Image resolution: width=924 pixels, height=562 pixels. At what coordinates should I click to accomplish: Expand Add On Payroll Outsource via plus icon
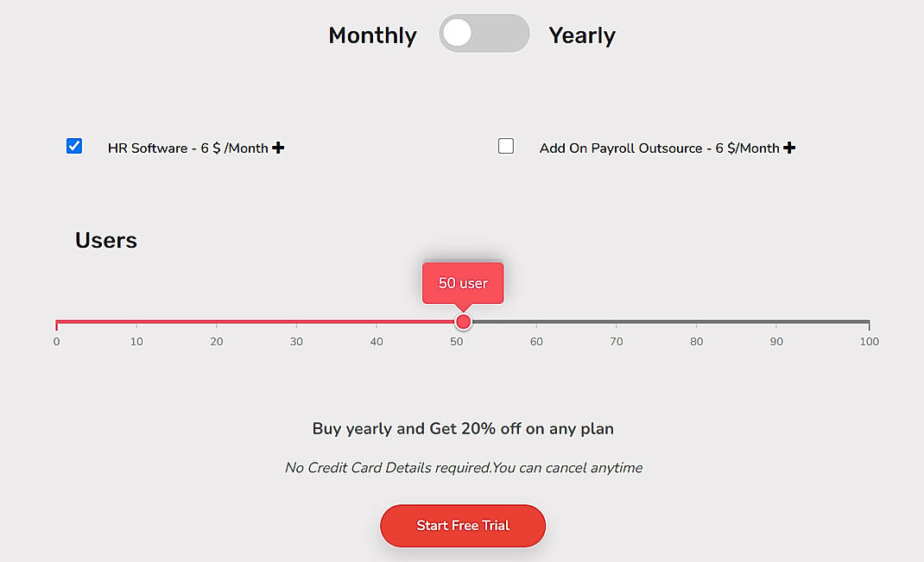pyautogui.click(x=788, y=147)
